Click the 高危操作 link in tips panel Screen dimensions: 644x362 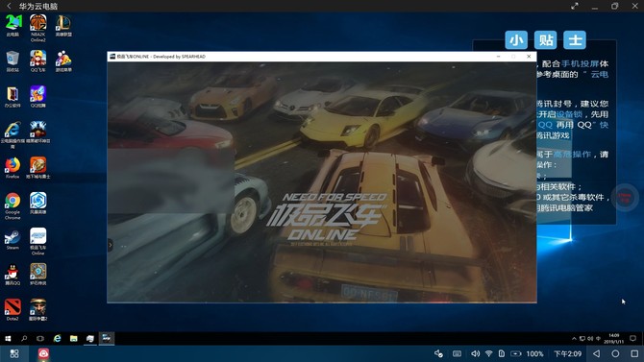coord(572,155)
